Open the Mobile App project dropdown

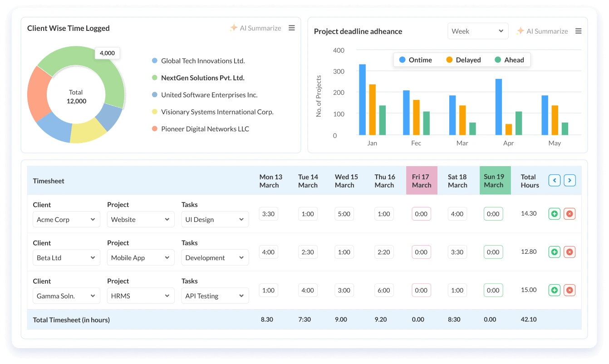click(x=141, y=258)
